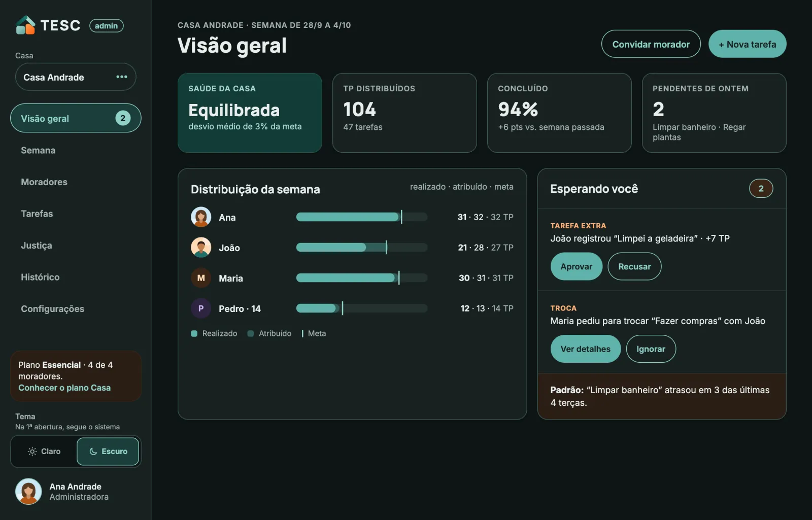Click the Convidar morador button
Screen dimensions: 812x520
click(651, 44)
